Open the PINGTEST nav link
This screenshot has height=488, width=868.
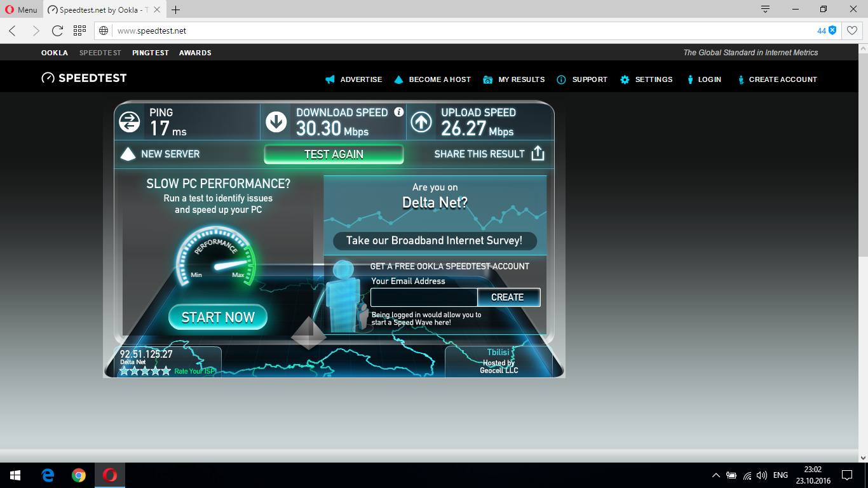click(x=151, y=53)
